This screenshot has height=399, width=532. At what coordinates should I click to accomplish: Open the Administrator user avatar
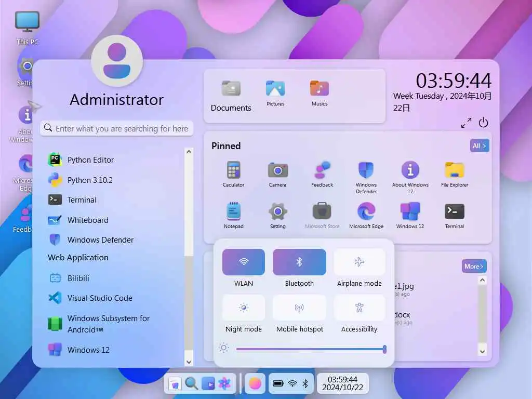click(x=117, y=61)
